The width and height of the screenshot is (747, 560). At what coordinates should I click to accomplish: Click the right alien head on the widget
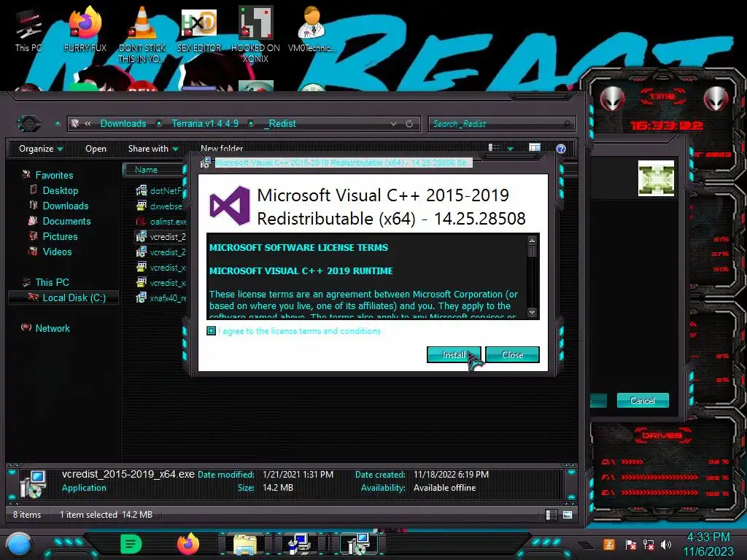pyautogui.click(x=716, y=99)
